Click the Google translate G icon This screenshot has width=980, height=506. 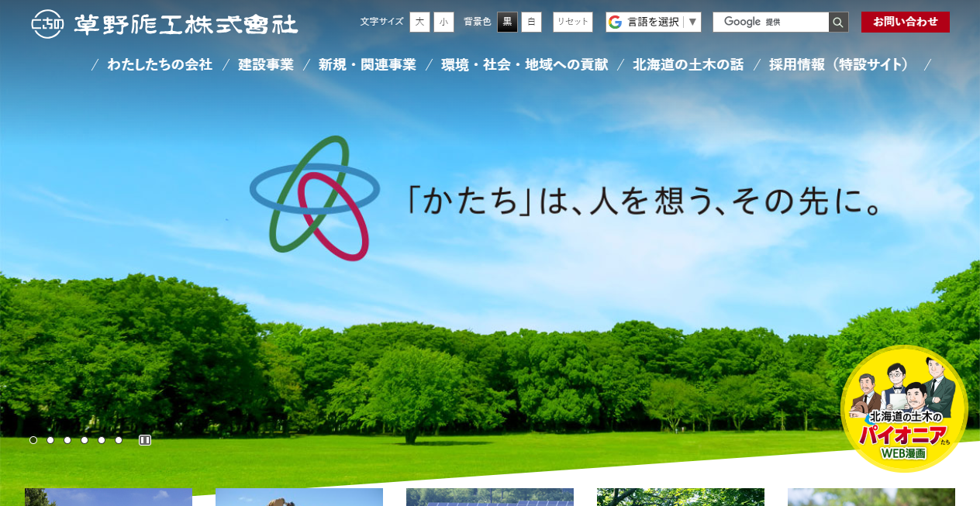[615, 22]
